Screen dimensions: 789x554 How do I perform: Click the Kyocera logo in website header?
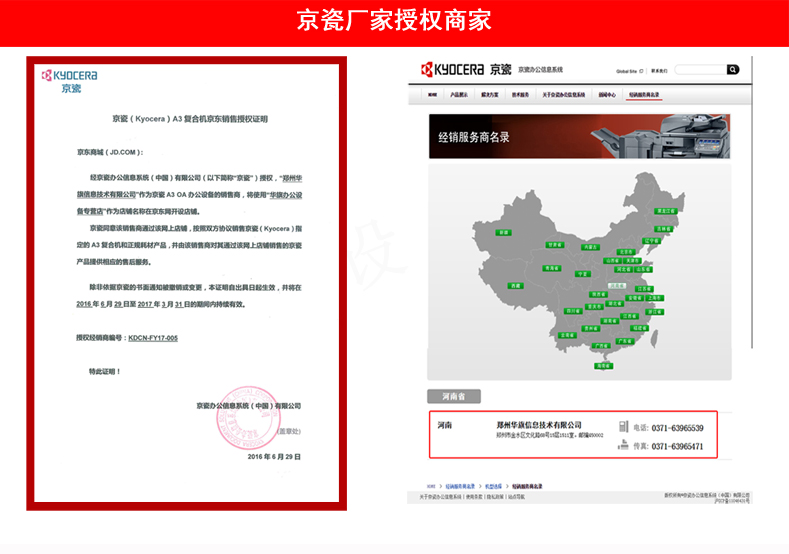(x=466, y=69)
